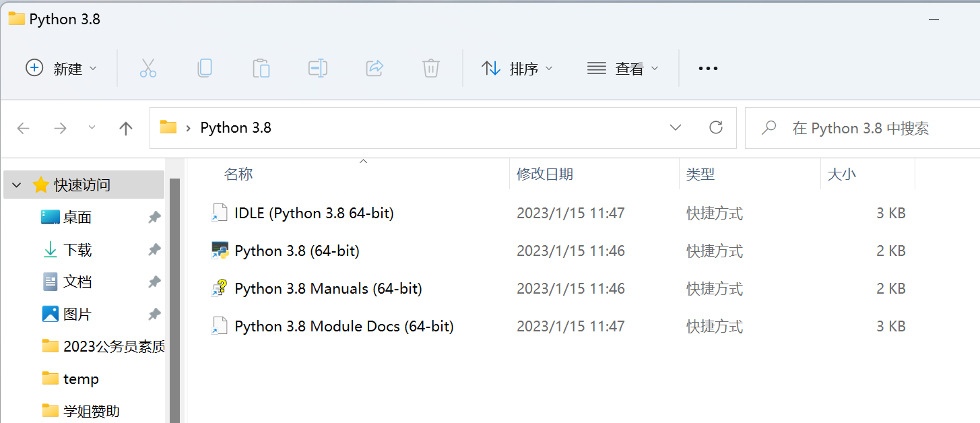980x423 pixels.
Task: Open the 查看 (View) dropdown menu
Action: (623, 68)
